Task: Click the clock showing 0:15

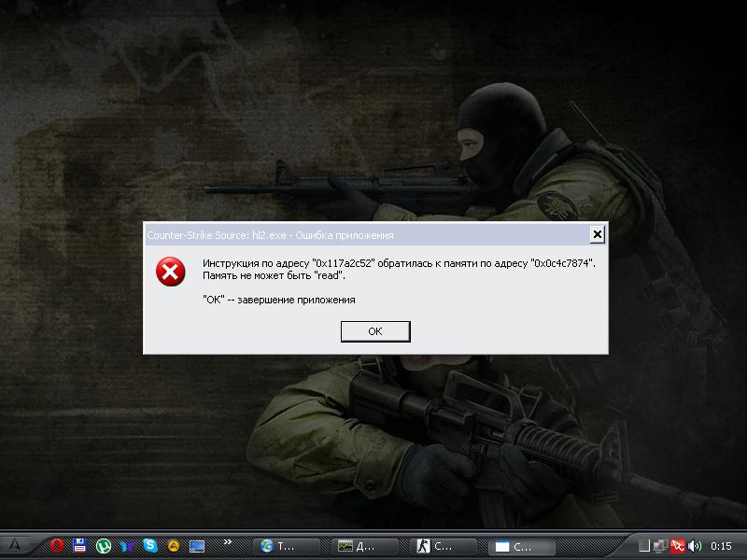Action: (721, 546)
